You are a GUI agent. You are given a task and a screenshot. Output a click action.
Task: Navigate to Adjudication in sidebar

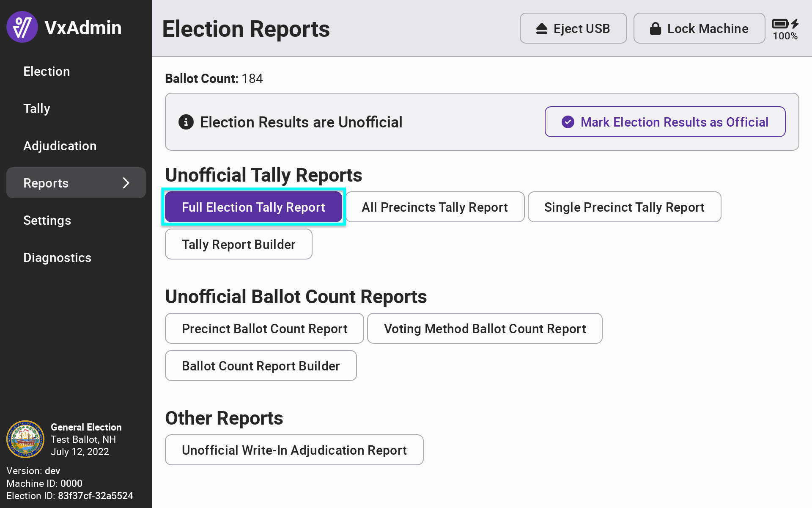tap(60, 146)
